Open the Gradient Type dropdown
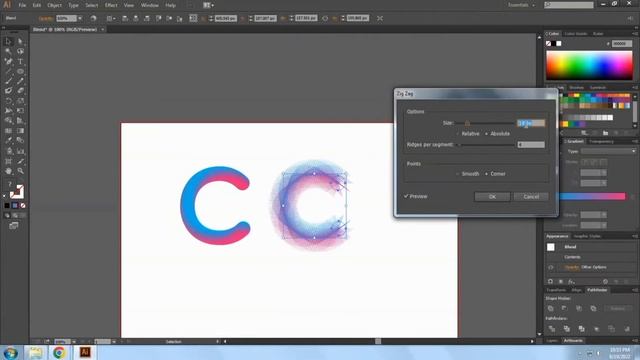Image resolution: width=640 pixels, height=360 pixels. (608, 151)
